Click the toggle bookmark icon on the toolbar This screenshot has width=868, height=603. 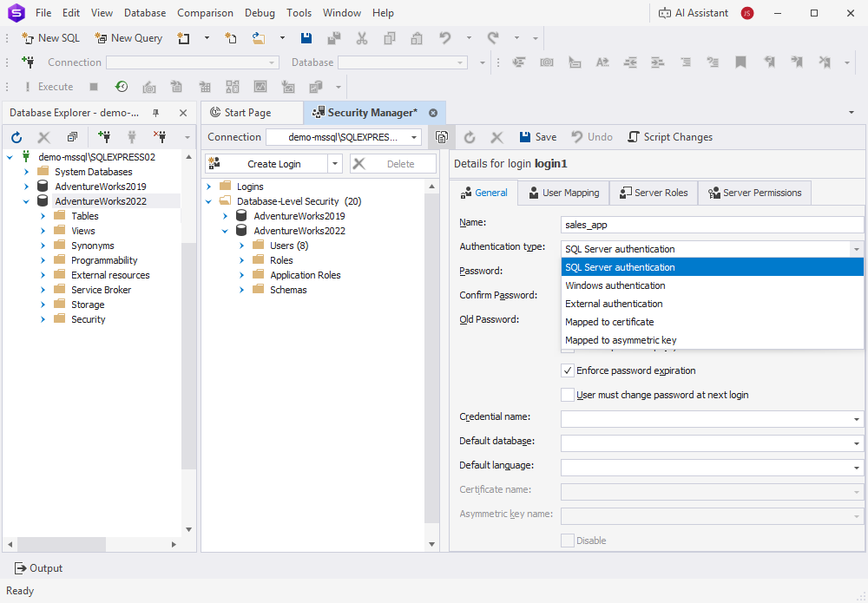point(740,62)
